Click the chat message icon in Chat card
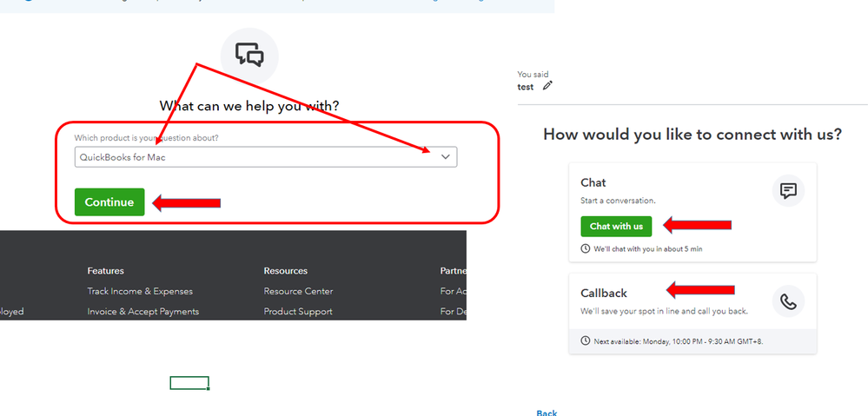Image resolution: width=868 pixels, height=416 pixels. pos(788,191)
